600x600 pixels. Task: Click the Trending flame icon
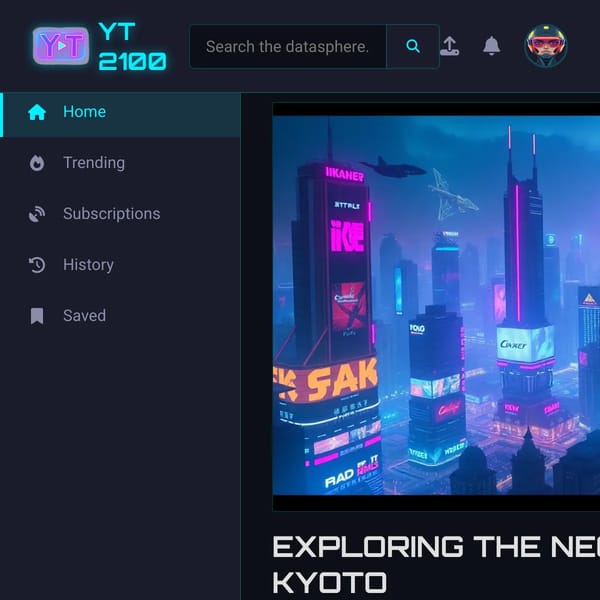pyautogui.click(x=37, y=163)
